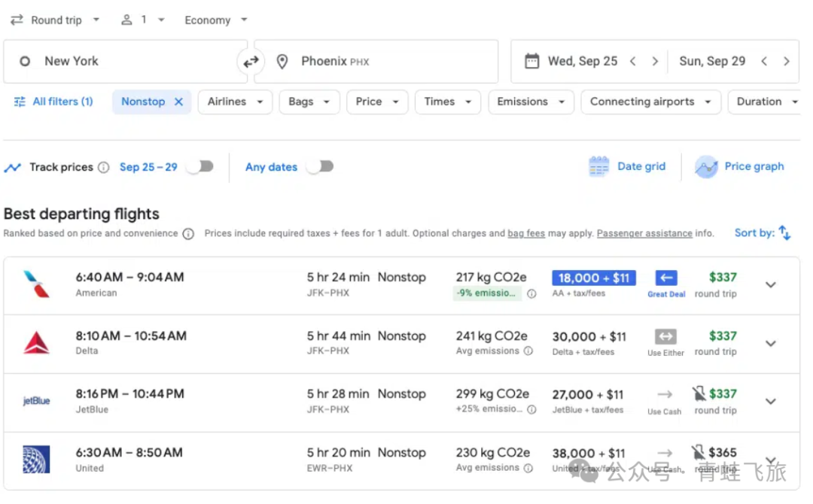Image resolution: width=813 pixels, height=504 pixels.
Task: Click the Sort by arrows icon
Action: coord(784,233)
